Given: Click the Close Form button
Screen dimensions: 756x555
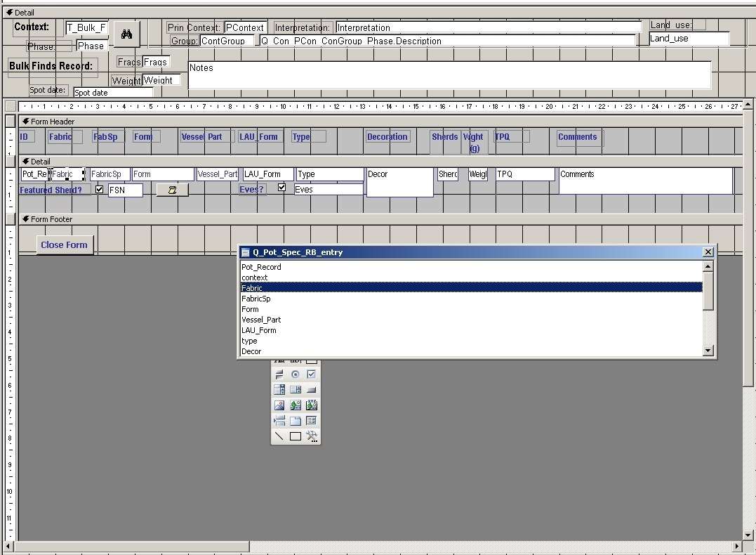Looking at the screenshot, I should (x=65, y=244).
